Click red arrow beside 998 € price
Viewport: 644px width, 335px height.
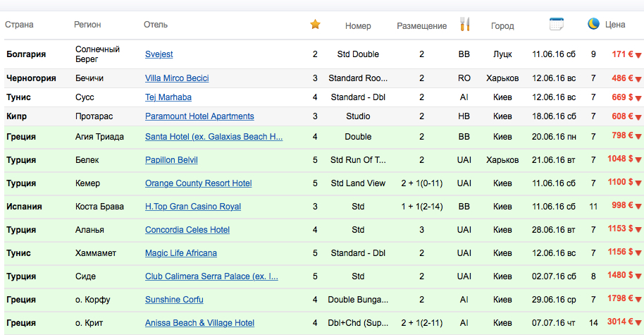638,207
